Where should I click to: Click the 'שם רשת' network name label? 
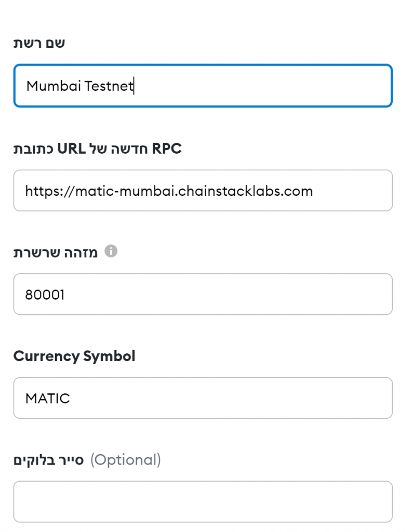click(39, 43)
